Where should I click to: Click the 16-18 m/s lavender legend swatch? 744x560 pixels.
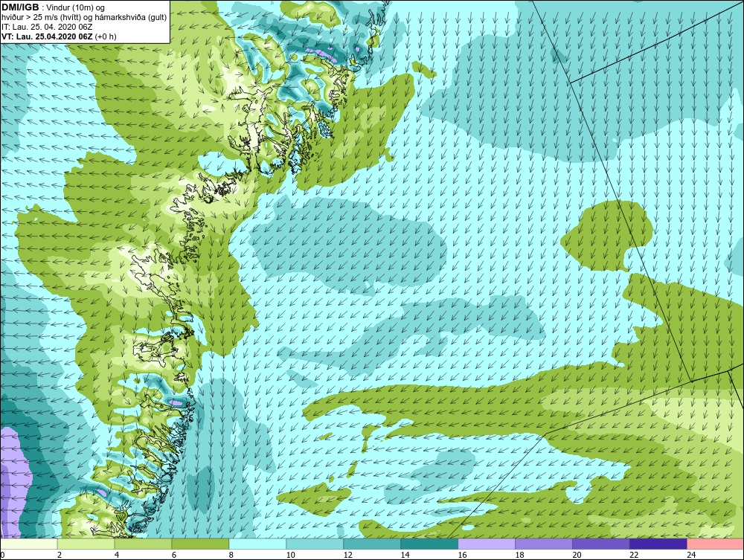[x=487, y=544]
